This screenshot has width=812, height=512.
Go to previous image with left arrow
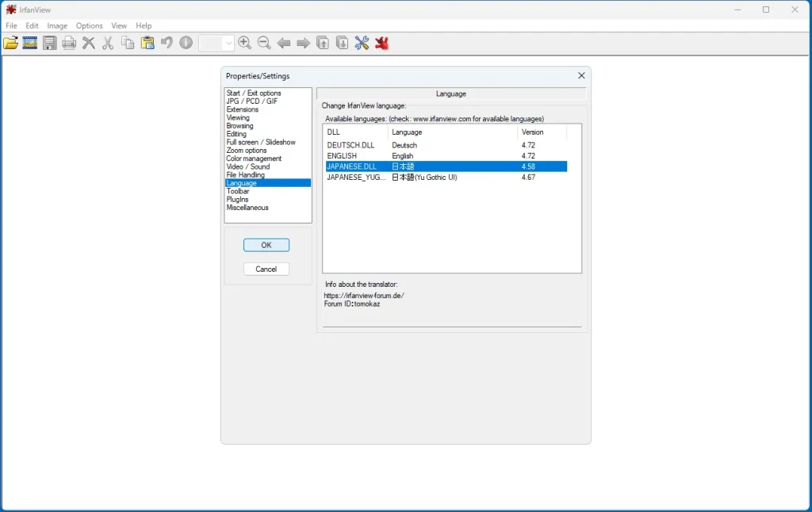[284, 43]
